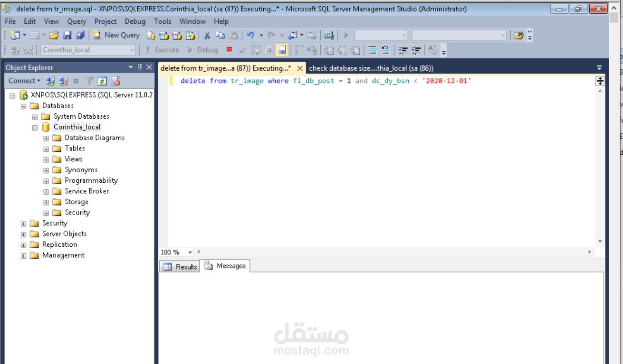Viewport: 623px width, 364px height.
Task: Expand the Programmability folder
Action: click(46, 181)
